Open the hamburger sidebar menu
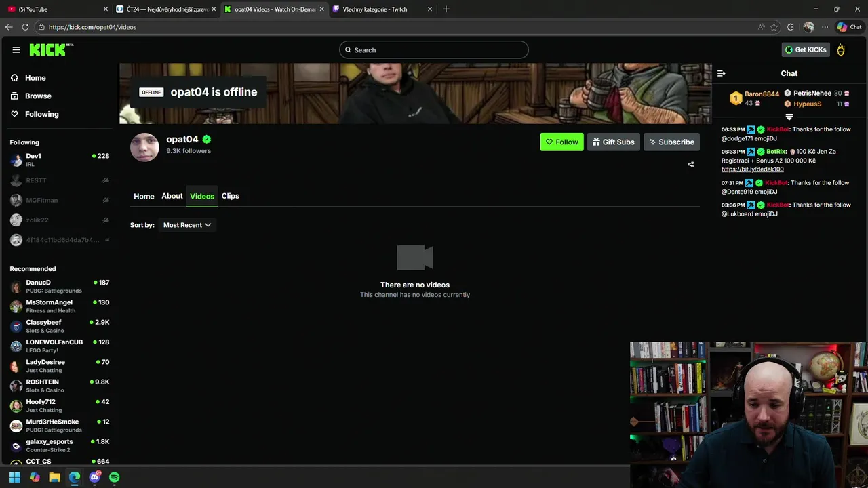 click(16, 49)
